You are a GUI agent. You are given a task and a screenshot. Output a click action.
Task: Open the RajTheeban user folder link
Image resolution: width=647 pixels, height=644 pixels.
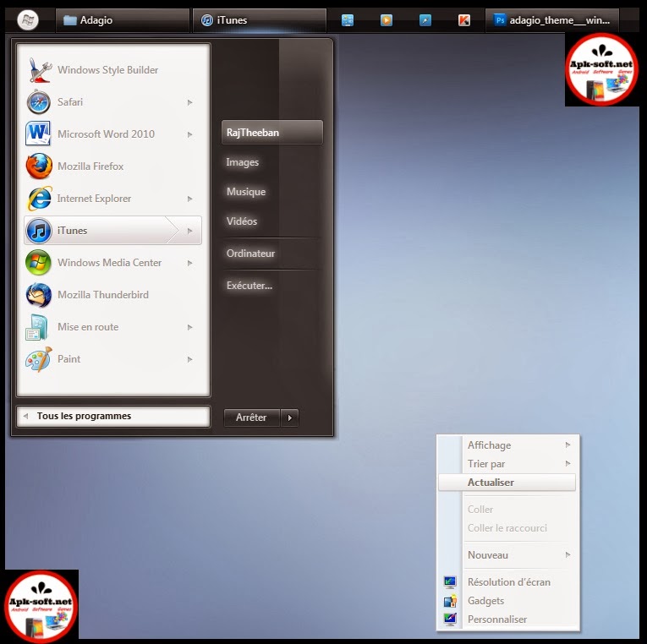[x=272, y=133]
